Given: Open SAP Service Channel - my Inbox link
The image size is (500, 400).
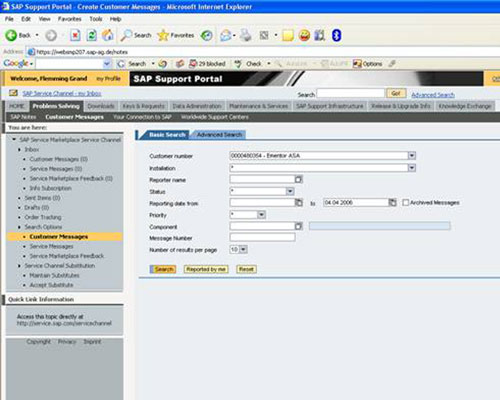Looking at the screenshot, I should pos(62,94).
